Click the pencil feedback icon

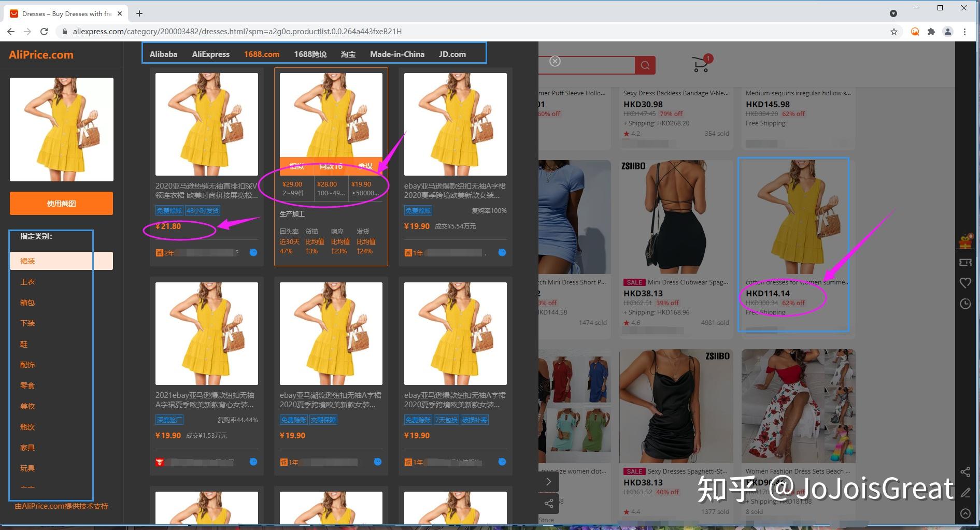965,493
